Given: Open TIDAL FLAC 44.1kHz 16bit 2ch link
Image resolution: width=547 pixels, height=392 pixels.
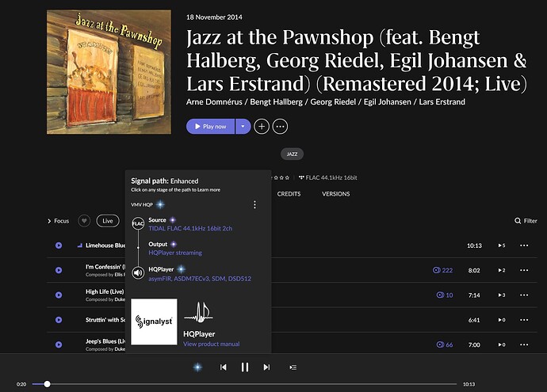Looking at the screenshot, I should pyautogui.click(x=190, y=228).
